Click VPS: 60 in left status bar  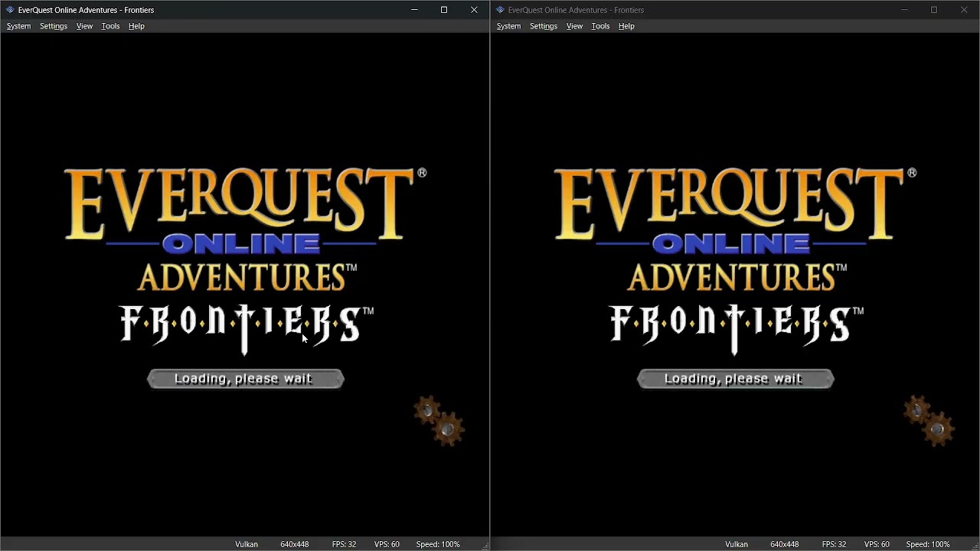click(387, 544)
